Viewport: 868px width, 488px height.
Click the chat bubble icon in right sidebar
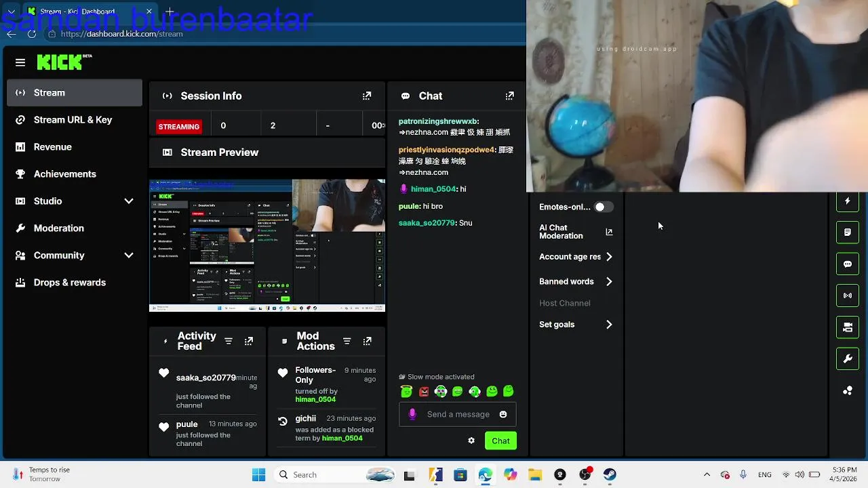(848, 264)
